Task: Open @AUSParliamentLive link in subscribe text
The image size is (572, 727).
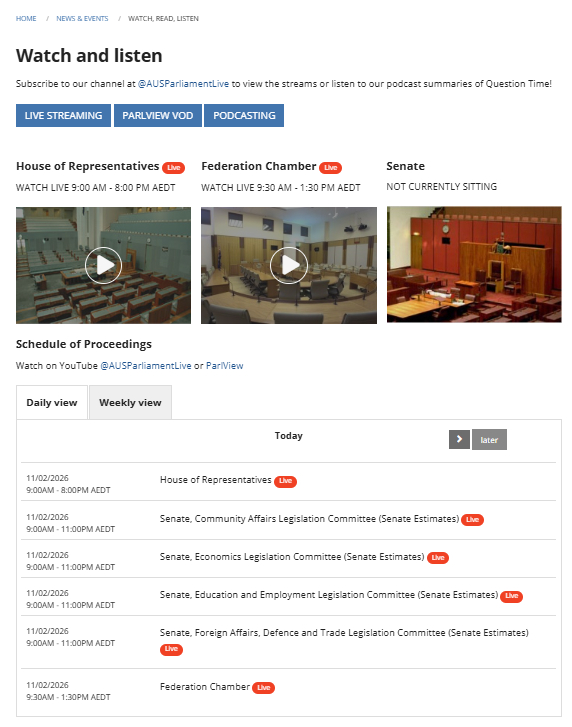Action: pyautogui.click(x=183, y=84)
